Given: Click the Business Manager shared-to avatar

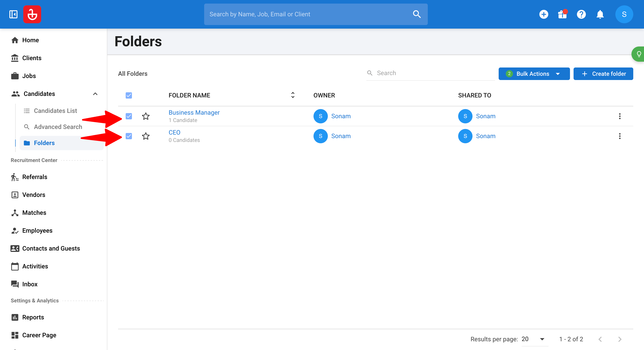Looking at the screenshot, I should (x=465, y=116).
